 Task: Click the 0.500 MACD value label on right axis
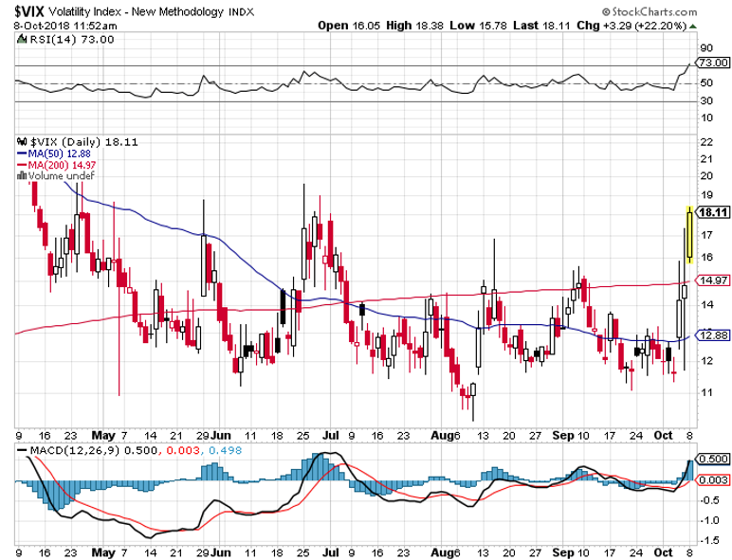[710, 458]
